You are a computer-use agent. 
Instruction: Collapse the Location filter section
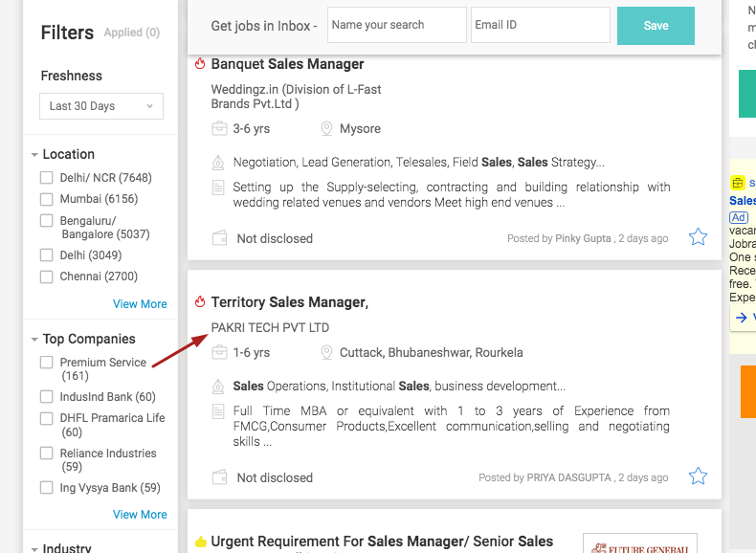[34, 155]
